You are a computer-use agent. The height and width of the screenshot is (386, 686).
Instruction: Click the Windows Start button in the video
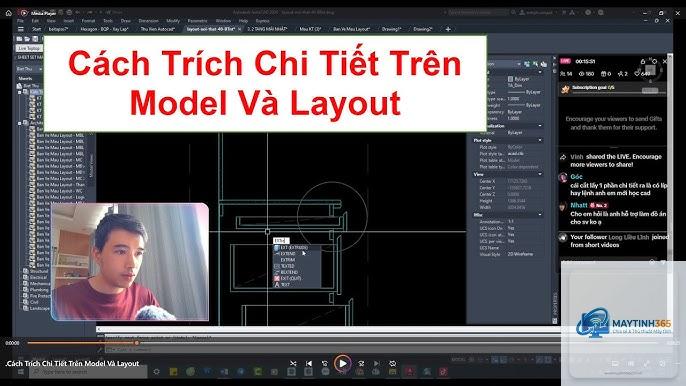point(20,372)
